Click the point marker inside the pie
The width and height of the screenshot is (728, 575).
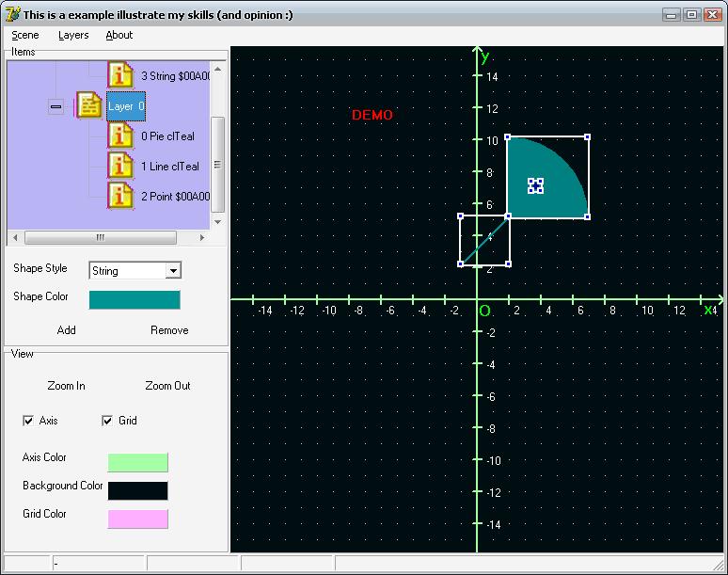[x=535, y=185]
